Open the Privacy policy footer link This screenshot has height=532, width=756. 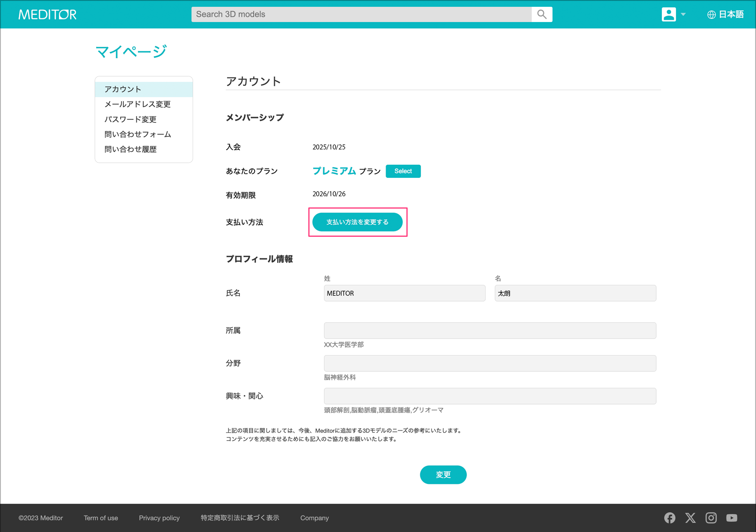pos(159,518)
